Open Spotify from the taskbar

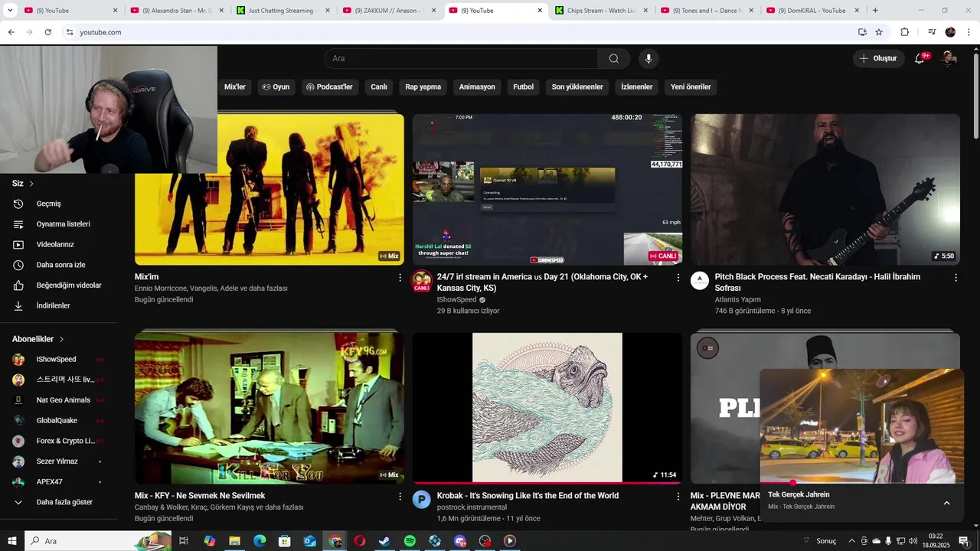click(x=410, y=541)
